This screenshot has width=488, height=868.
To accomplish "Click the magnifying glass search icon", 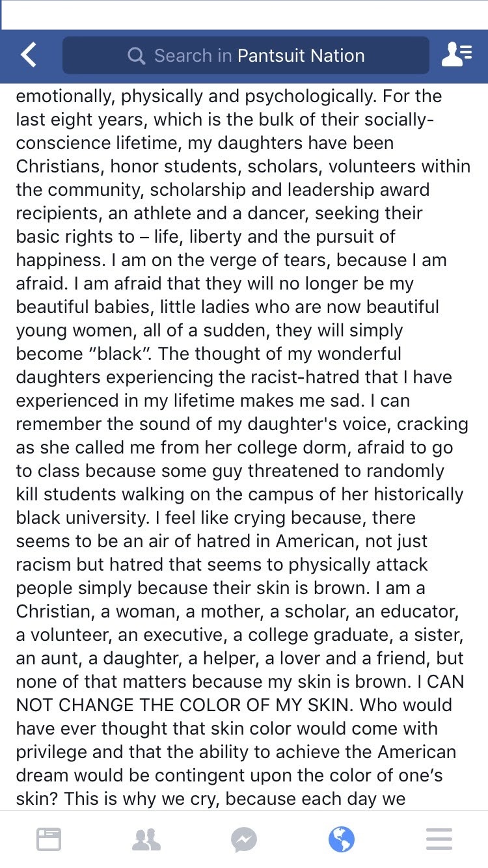I will [x=136, y=56].
